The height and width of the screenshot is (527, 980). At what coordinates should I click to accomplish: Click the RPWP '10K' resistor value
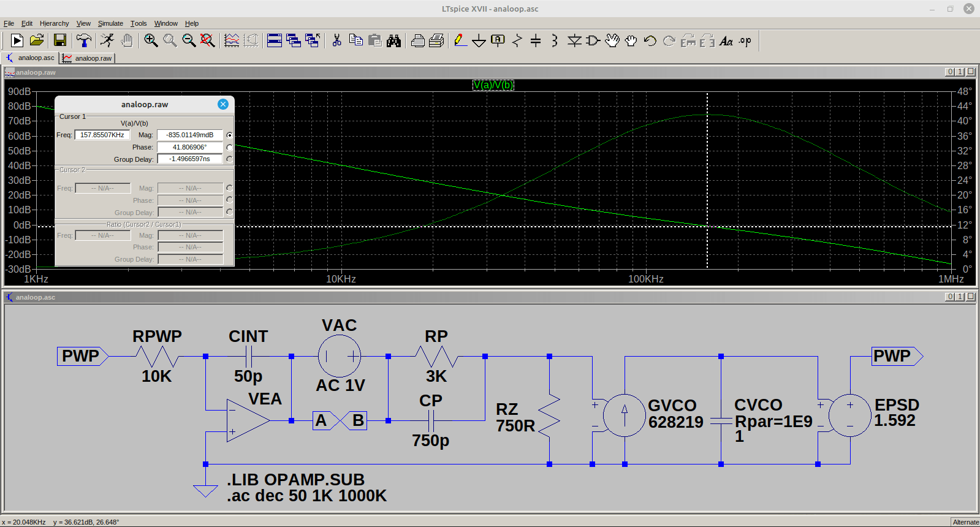point(157,376)
